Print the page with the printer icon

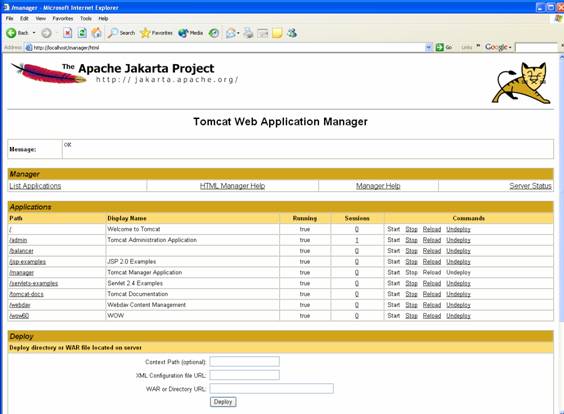[x=248, y=33]
